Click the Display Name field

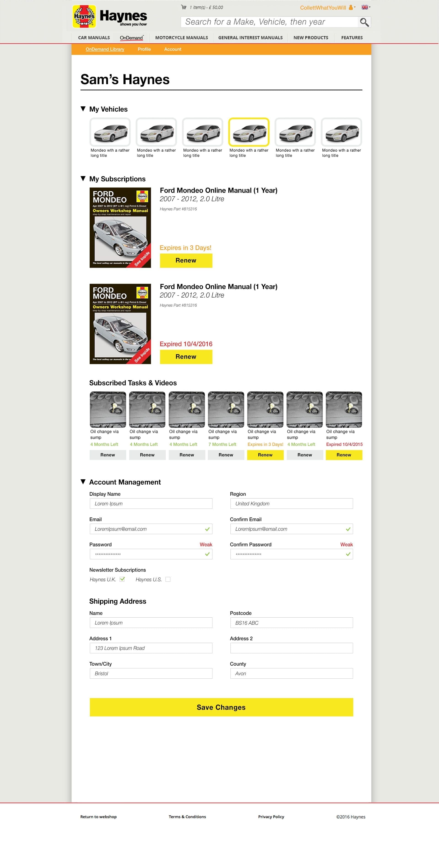151,504
